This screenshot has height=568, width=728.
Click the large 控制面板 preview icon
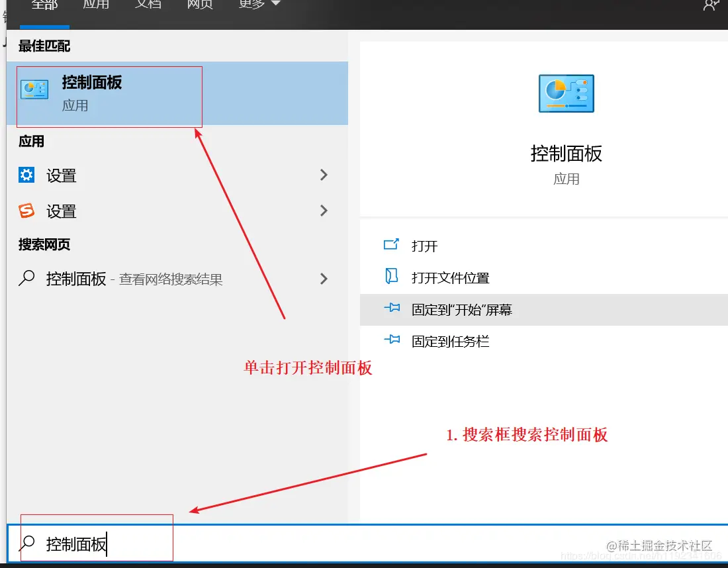point(566,93)
